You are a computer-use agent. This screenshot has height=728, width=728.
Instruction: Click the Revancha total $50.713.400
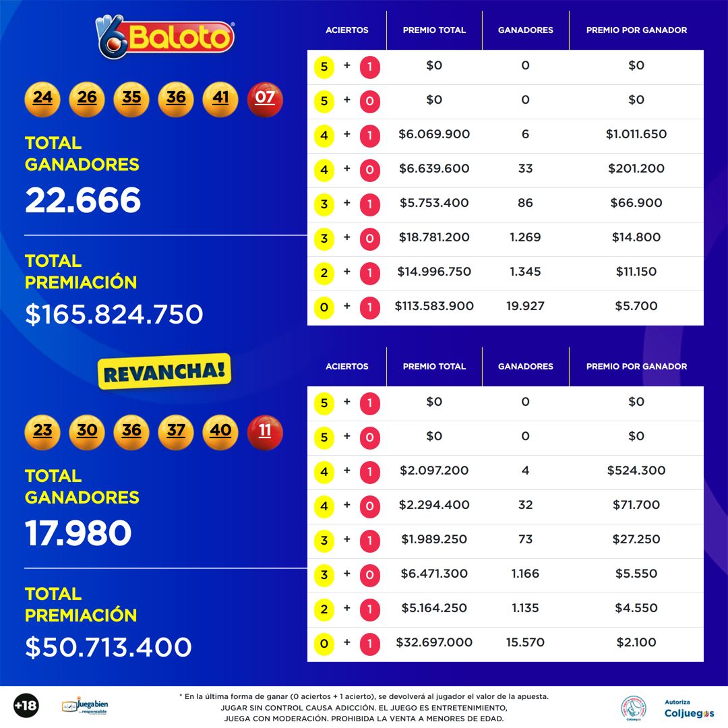[108, 646]
